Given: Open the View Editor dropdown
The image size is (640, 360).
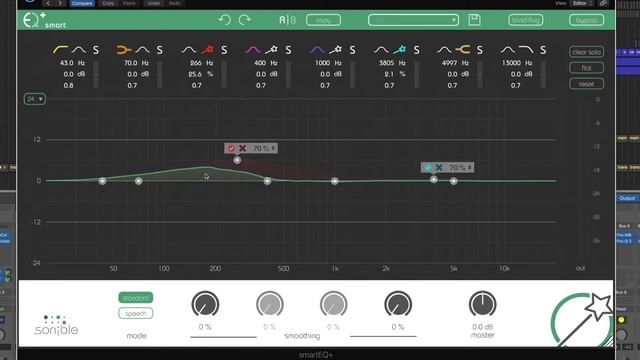Looking at the screenshot, I should click(x=582, y=3).
